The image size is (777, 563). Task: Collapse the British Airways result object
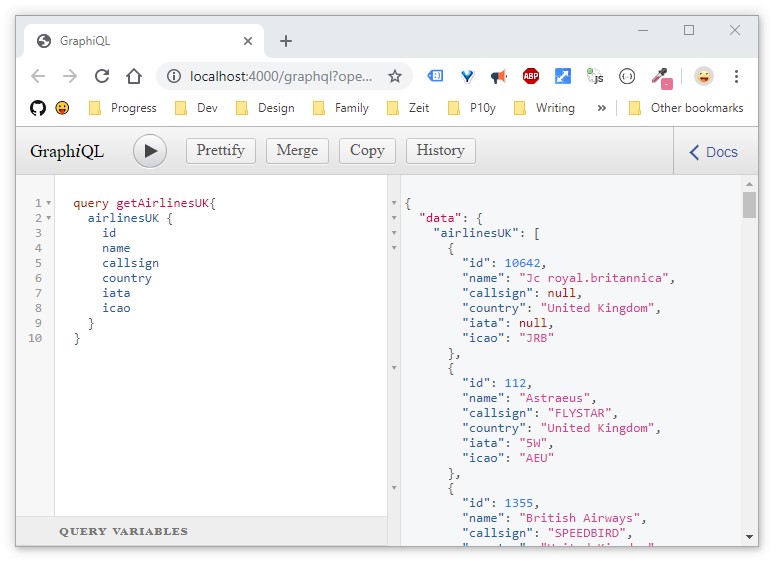pos(394,488)
